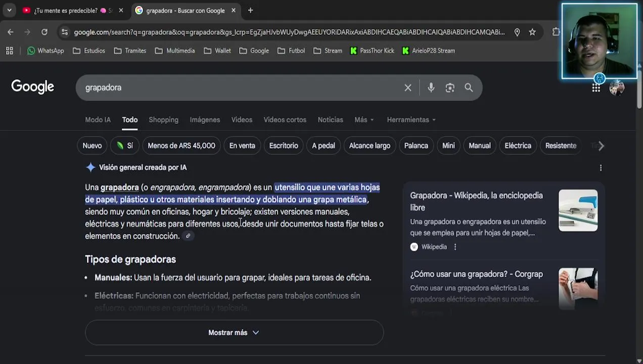
Task: Open the extensions puzzle icon
Action: point(556,32)
